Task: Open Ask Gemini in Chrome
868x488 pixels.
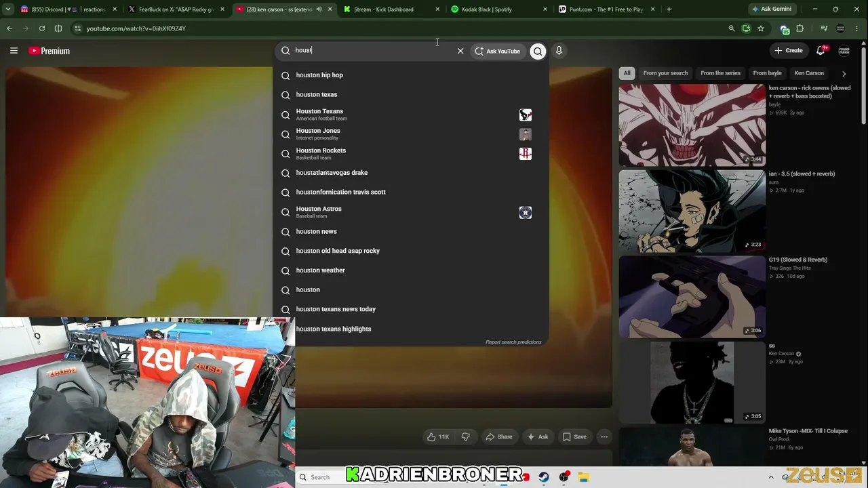Action: click(772, 9)
